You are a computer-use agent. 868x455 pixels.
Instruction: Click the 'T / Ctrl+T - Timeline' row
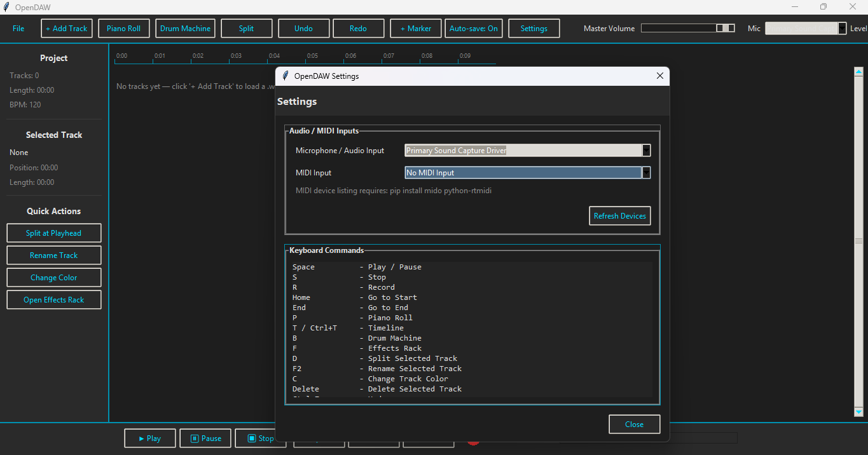pos(348,328)
